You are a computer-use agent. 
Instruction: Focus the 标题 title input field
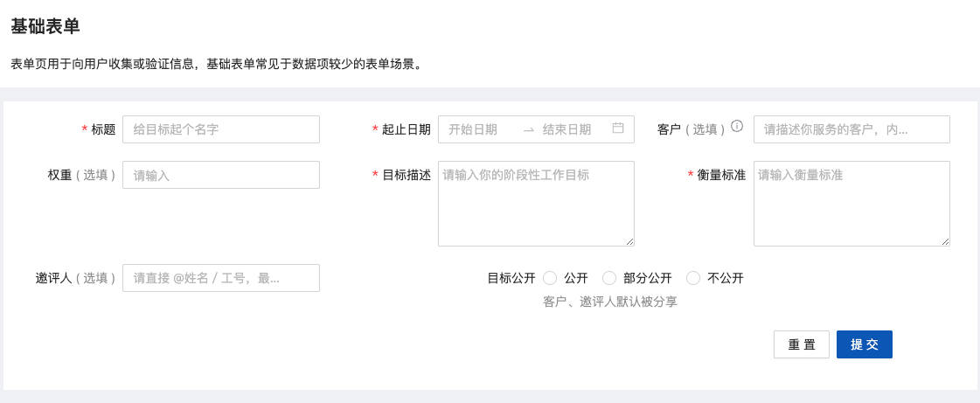point(221,129)
